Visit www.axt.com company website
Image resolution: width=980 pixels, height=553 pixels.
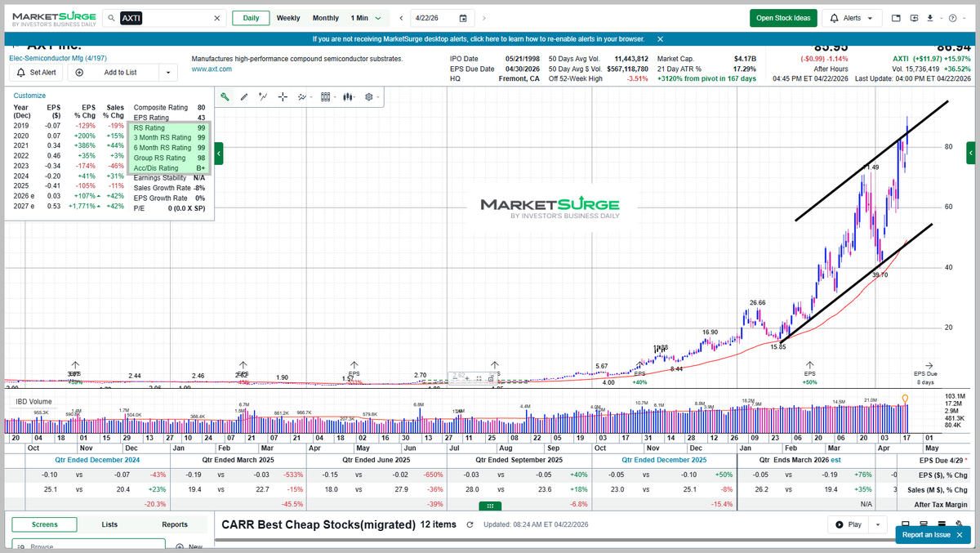[212, 69]
